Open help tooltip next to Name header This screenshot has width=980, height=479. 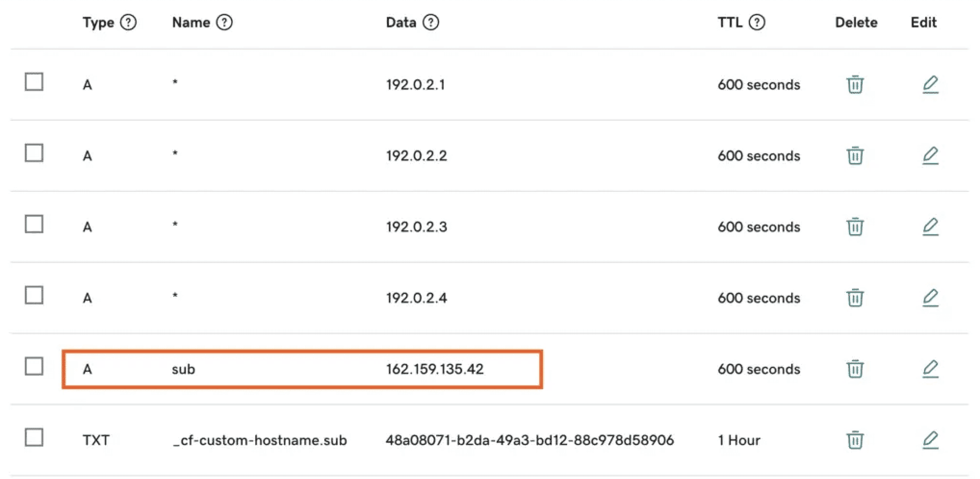click(224, 22)
